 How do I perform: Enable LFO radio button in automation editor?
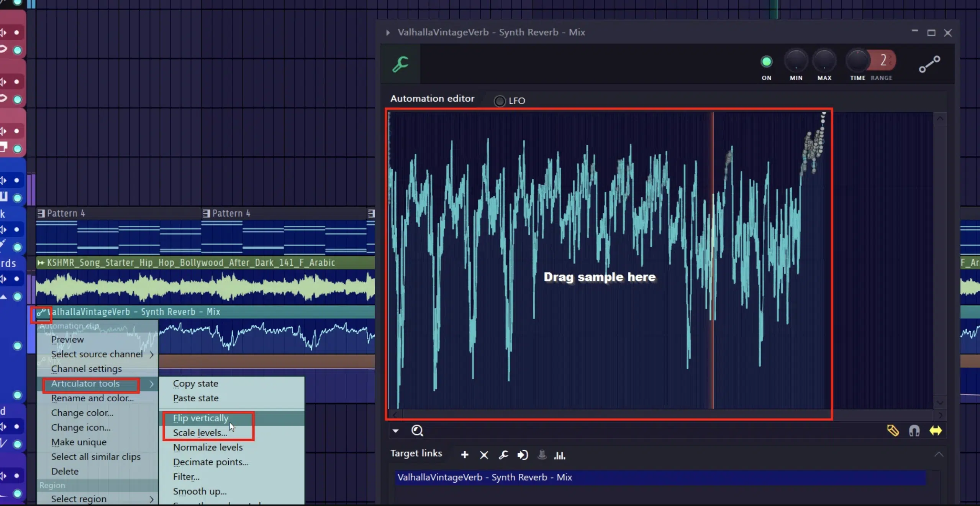(500, 101)
